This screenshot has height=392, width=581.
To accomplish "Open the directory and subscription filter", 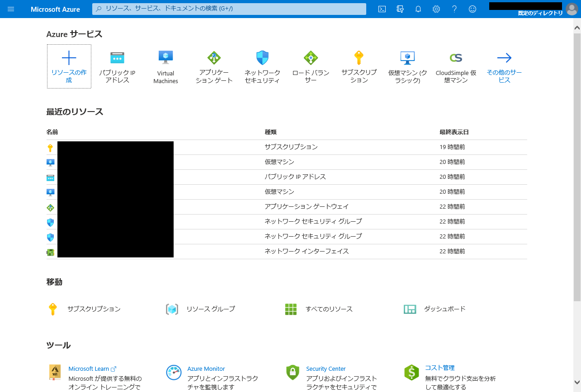I will (400, 9).
